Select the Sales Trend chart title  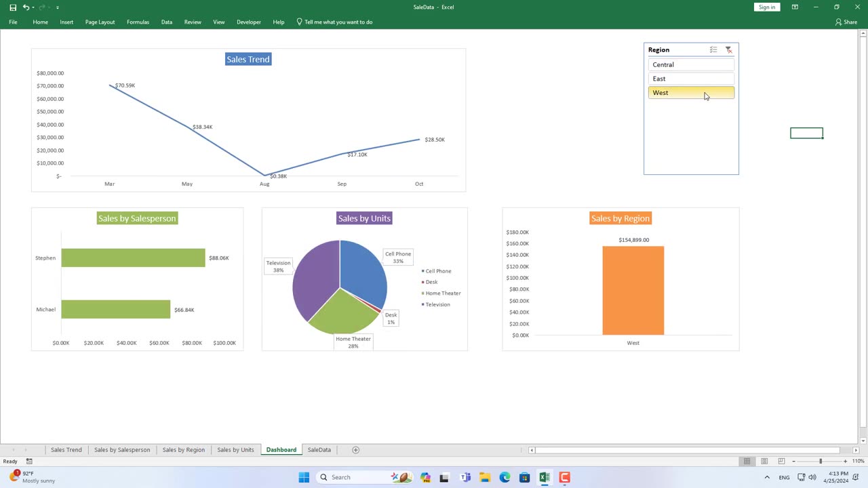(x=248, y=59)
